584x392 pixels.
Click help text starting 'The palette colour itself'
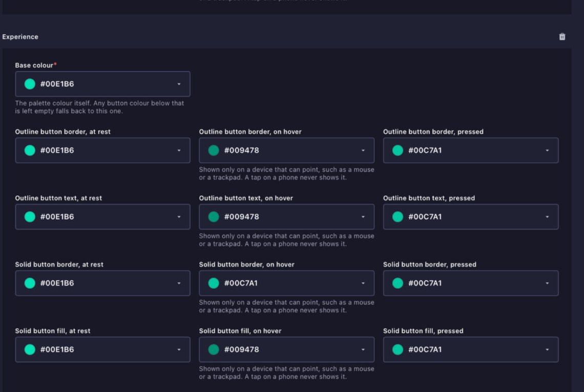[x=99, y=107]
